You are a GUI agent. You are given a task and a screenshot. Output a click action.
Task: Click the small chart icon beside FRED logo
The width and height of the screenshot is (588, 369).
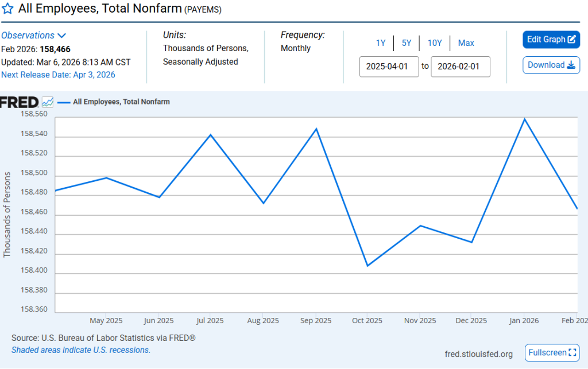[48, 102]
